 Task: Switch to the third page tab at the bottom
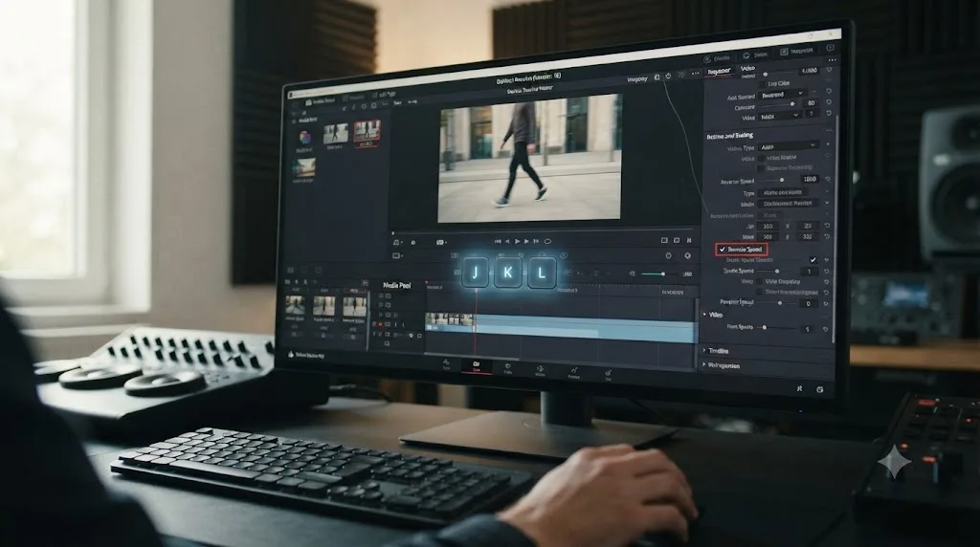click(507, 368)
